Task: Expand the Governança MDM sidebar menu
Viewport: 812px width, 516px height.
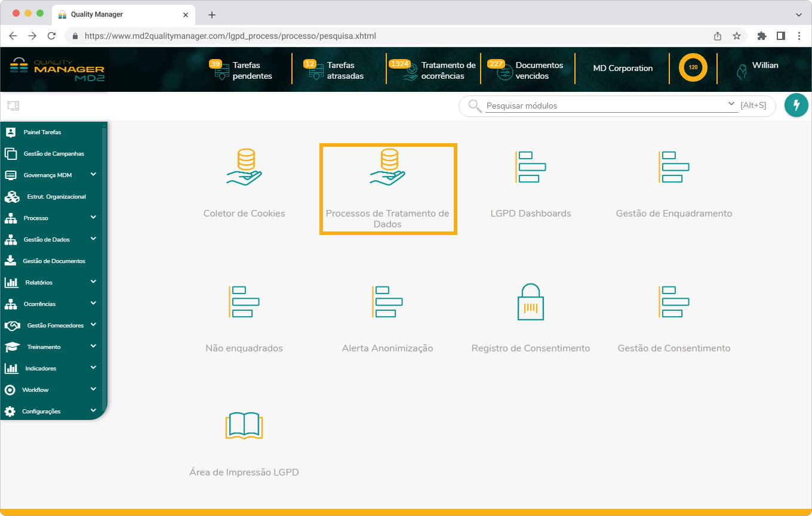Action: pyautogui.click(x=93, y=175)
